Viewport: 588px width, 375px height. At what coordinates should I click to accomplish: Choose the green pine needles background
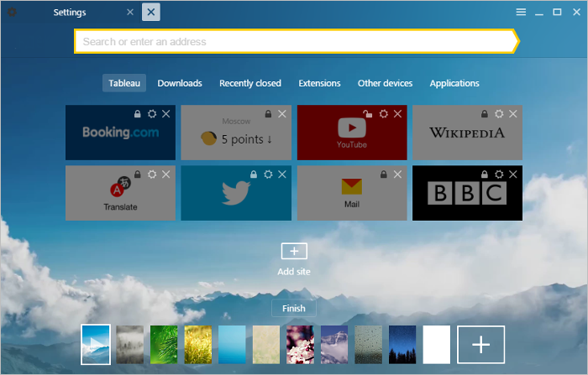164,345
